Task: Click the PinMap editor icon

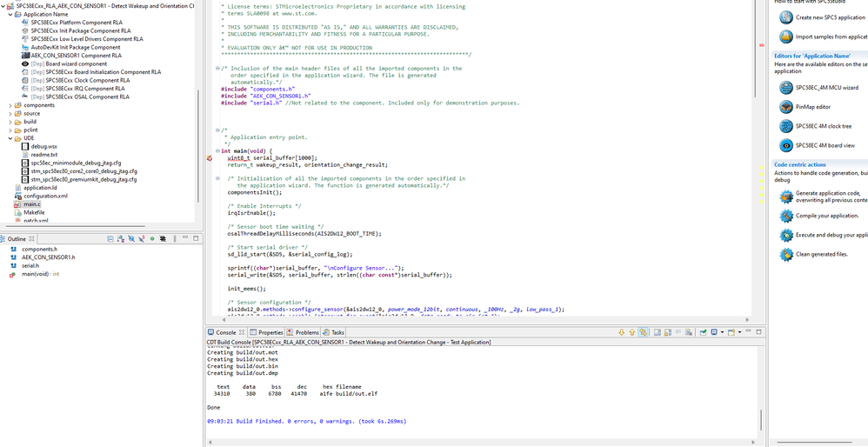Action: (x=786, y=107)
